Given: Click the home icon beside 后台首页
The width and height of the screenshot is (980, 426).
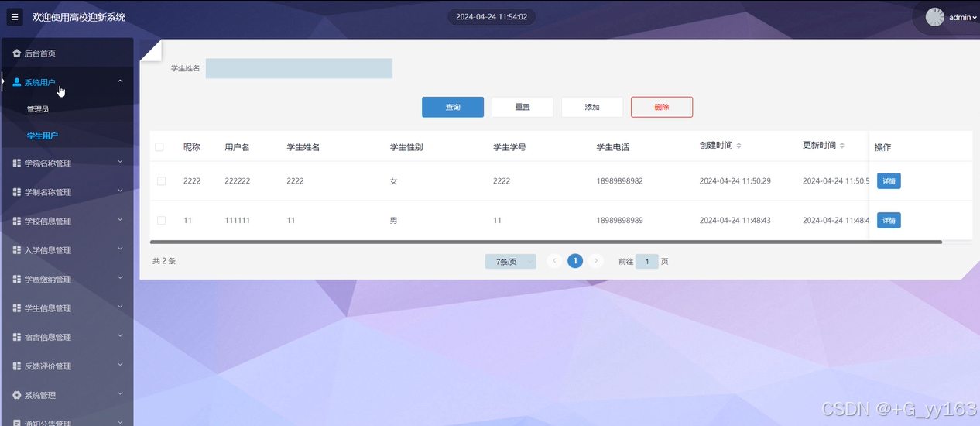Looking at the screenshot, I should [17, 53].
